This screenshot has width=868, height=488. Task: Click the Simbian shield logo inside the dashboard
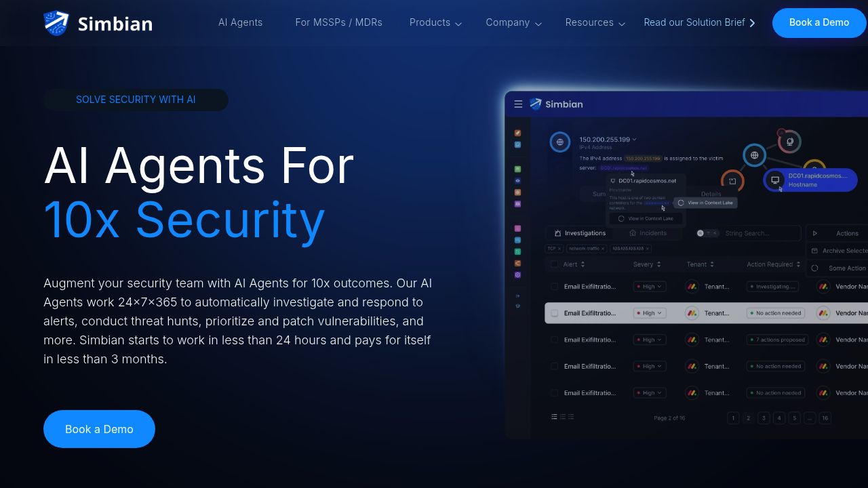click(536, 104)
